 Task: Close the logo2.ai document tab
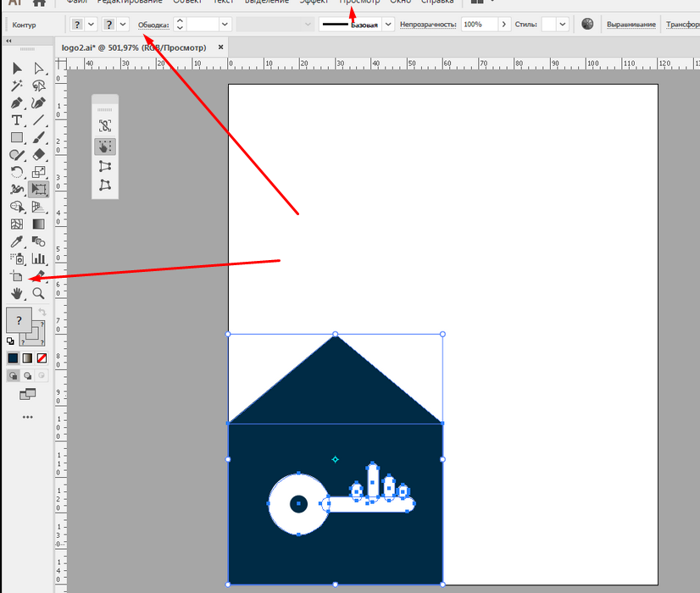(220, 47)
